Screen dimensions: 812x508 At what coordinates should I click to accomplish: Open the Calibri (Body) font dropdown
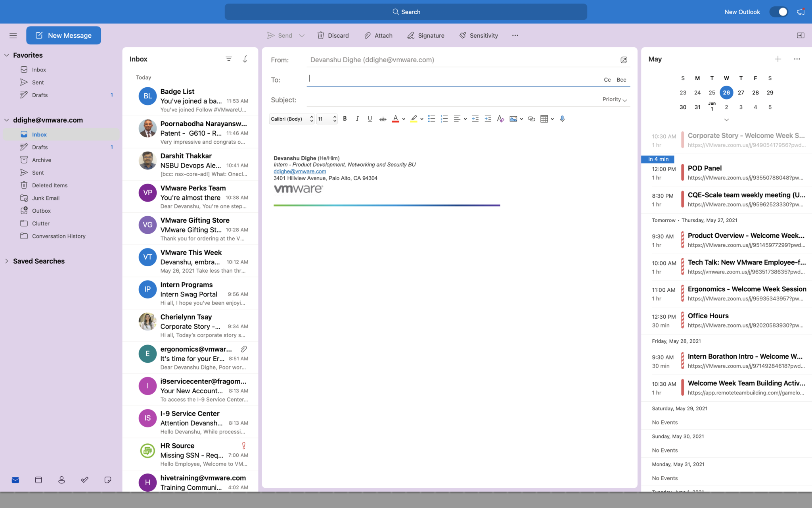(x=291, y=119)
